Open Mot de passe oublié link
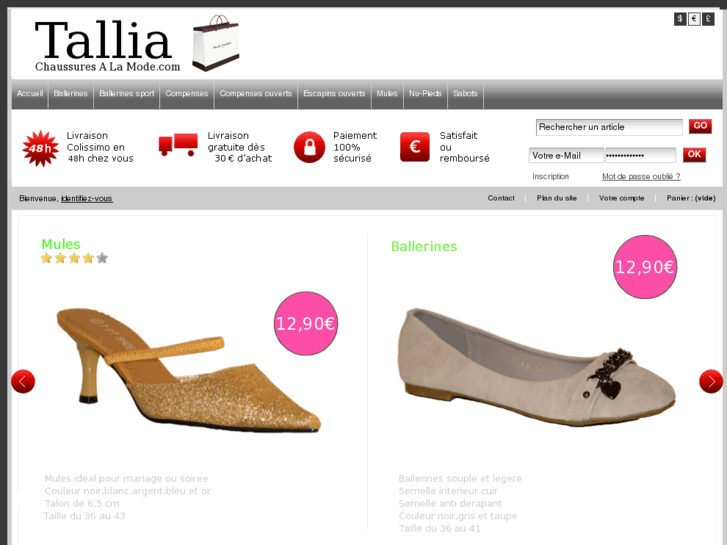The height and width of the screenshot is (545, 727). (641, 176)
